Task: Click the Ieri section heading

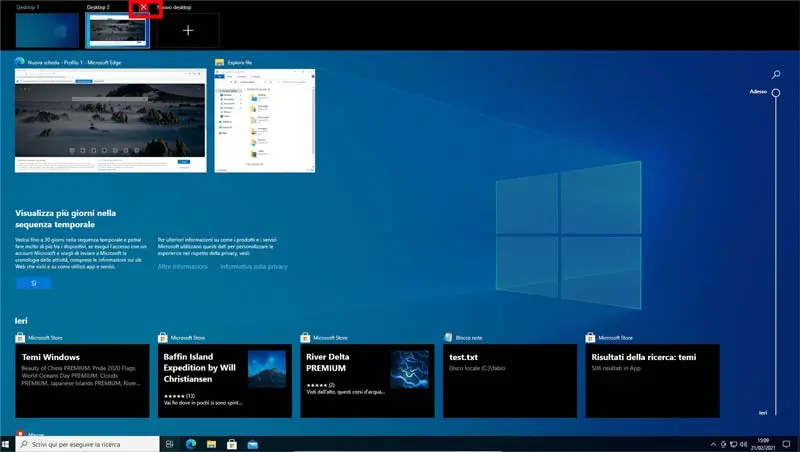Action: click(x=21, y=320)
